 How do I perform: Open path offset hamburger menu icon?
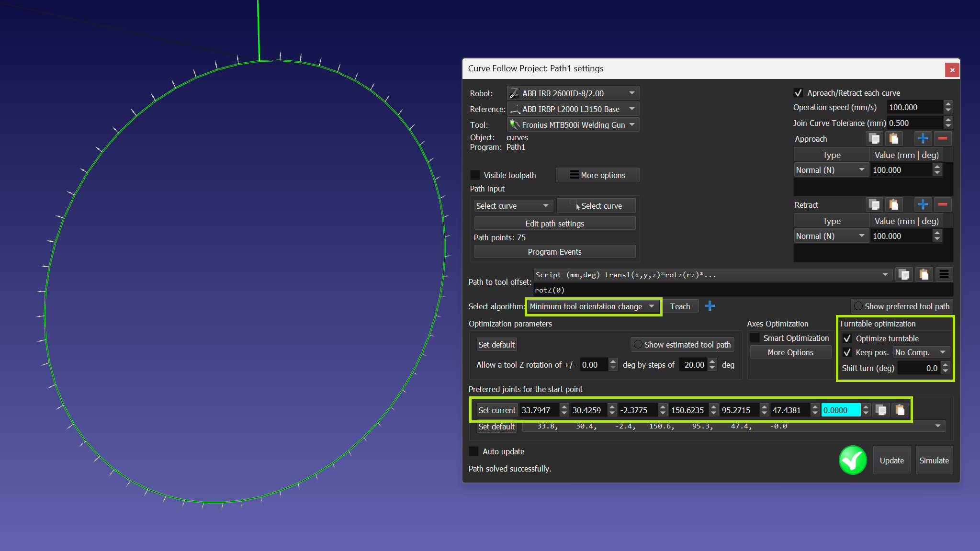944,275
